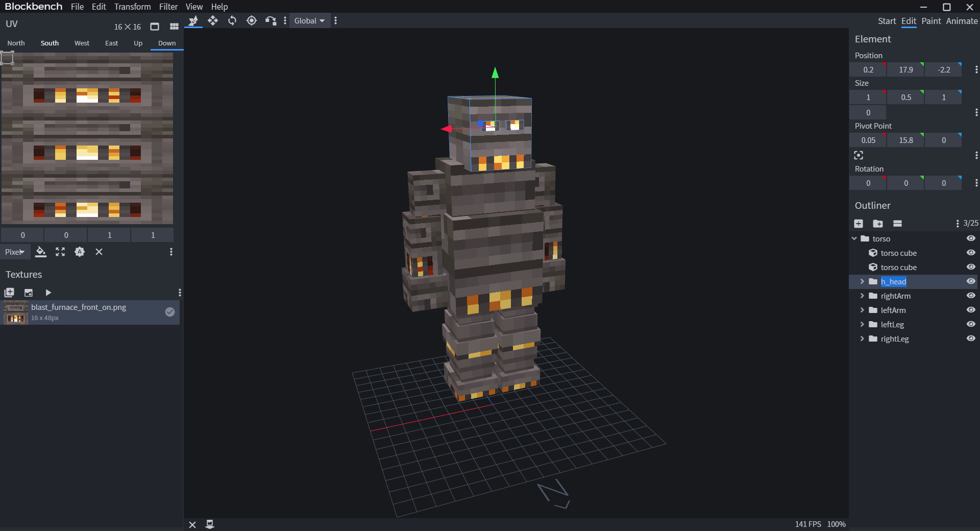The height and width of the screenshot is (531, 980).
Task: Hide the h_head group
Action: coord(971,281)
